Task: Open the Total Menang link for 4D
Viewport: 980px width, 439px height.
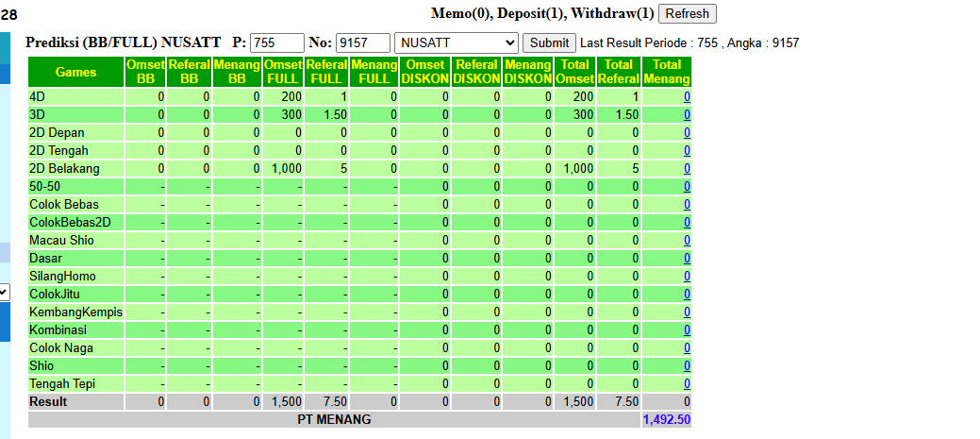Action: tap(687, 97)
